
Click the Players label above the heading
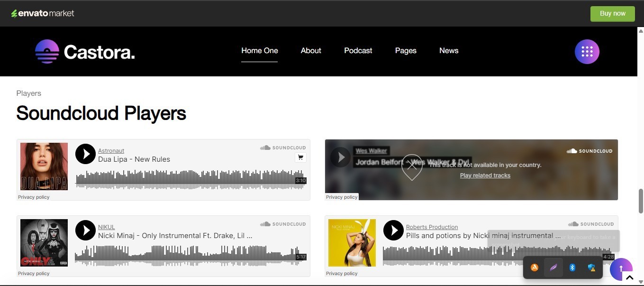coord(28,93)
